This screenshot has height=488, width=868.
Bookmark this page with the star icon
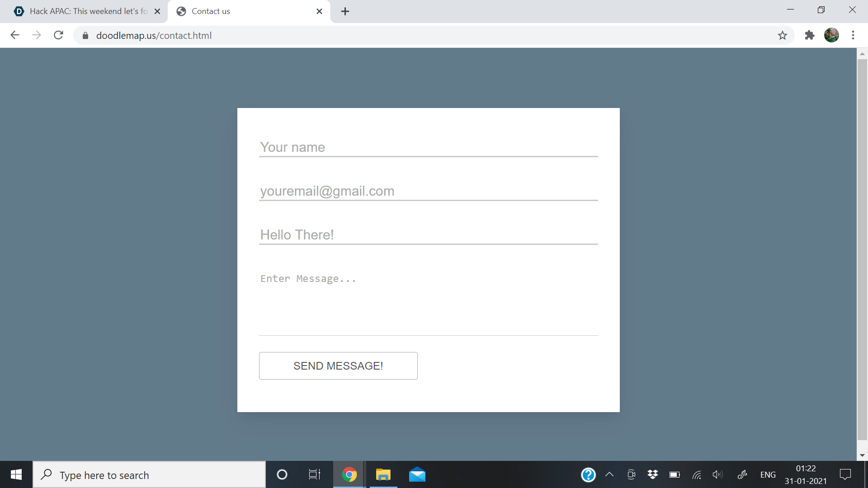coord(783,35)
